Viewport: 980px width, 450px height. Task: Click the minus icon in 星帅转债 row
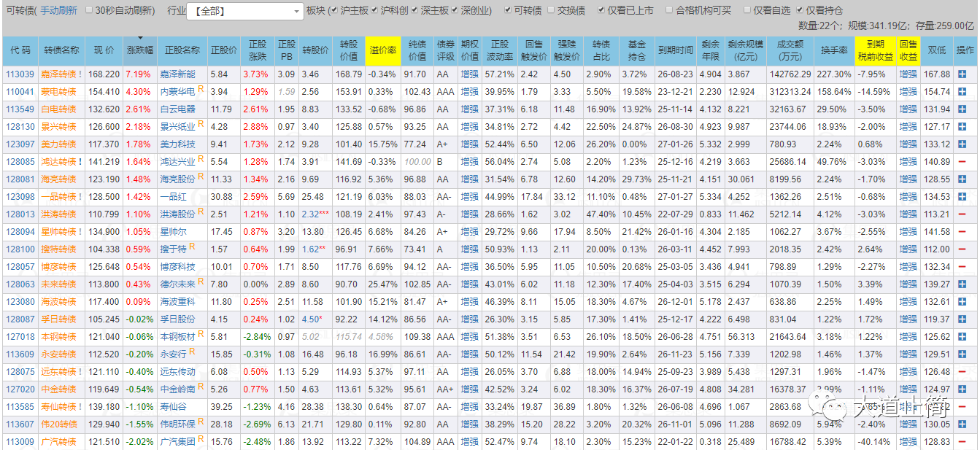tap(964, 232)
